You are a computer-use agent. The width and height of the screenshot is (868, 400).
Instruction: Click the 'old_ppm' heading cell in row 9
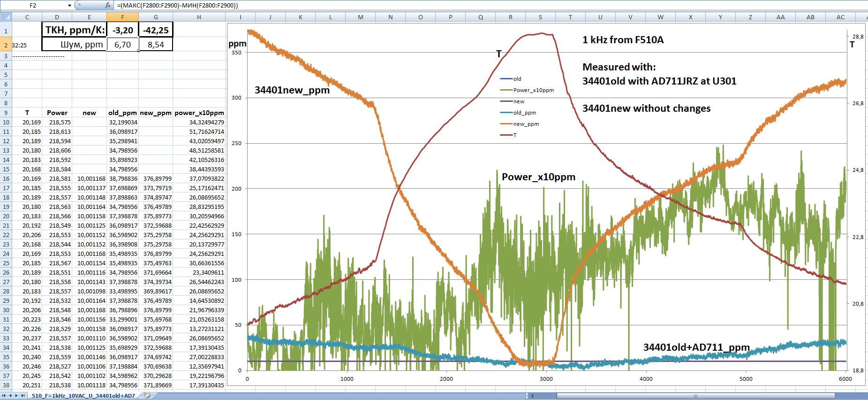click(x=122, y=113)
